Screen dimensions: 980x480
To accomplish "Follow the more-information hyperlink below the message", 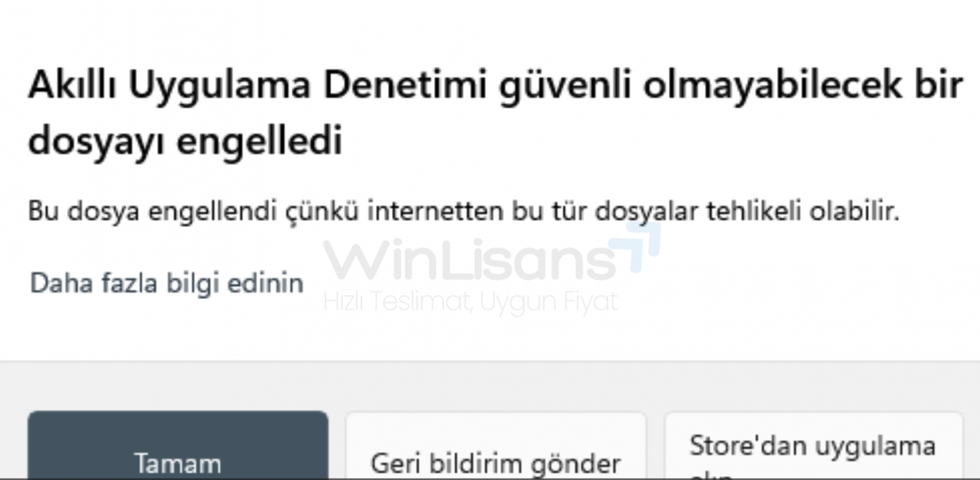I will click(x=167, y=284).
